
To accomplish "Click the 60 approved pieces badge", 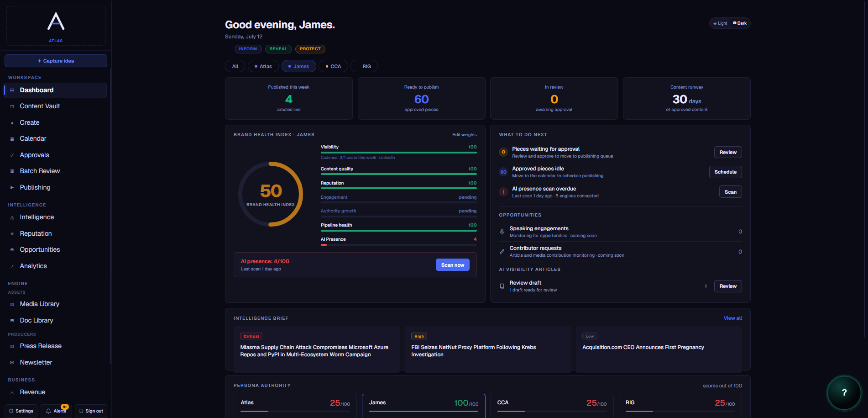I will tap(503, 172).
